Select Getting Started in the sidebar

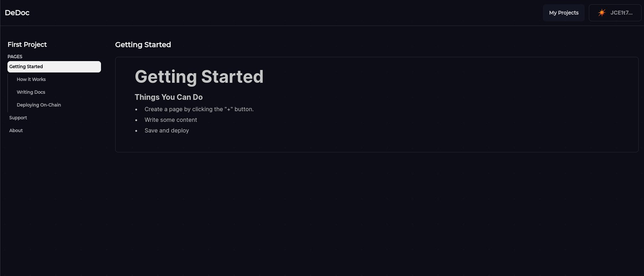coord(54,67)
